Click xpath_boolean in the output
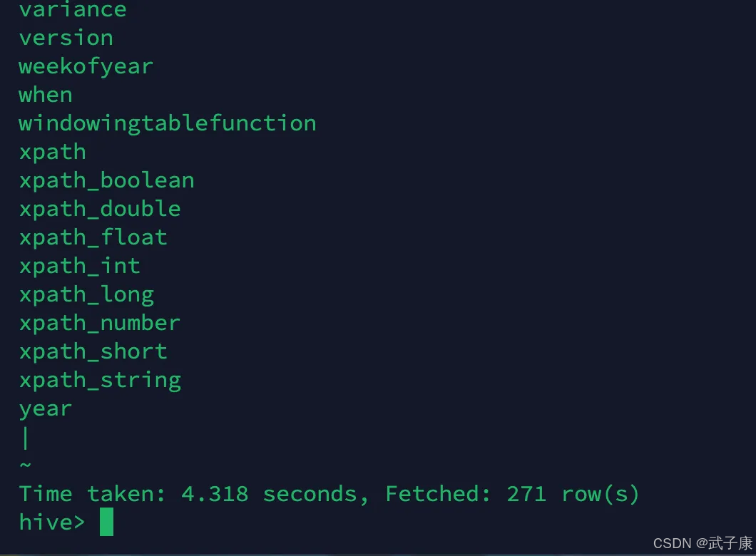Image resolution: width=756 pixels, height=556 pixels. (x=106, y=180)
